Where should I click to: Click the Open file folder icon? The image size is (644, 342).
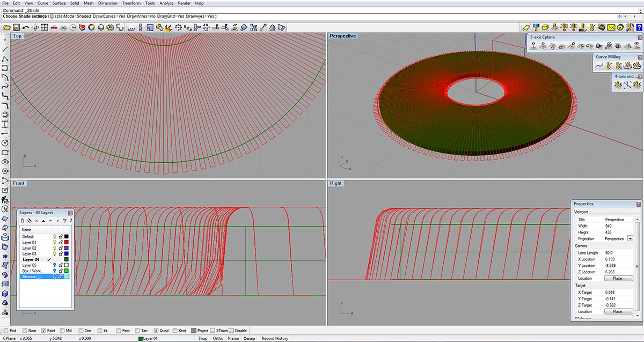[7, 27]
